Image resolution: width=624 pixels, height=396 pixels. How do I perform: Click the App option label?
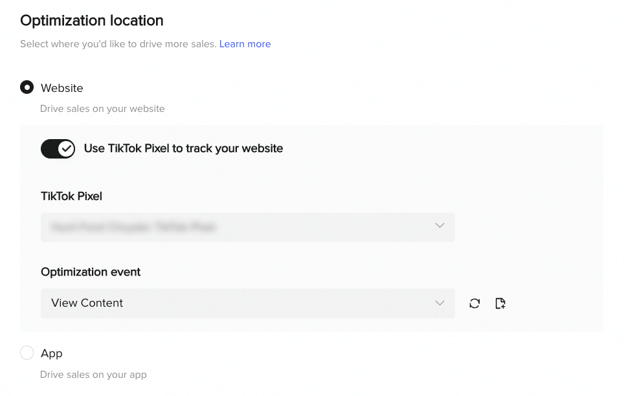pos(51,353)
